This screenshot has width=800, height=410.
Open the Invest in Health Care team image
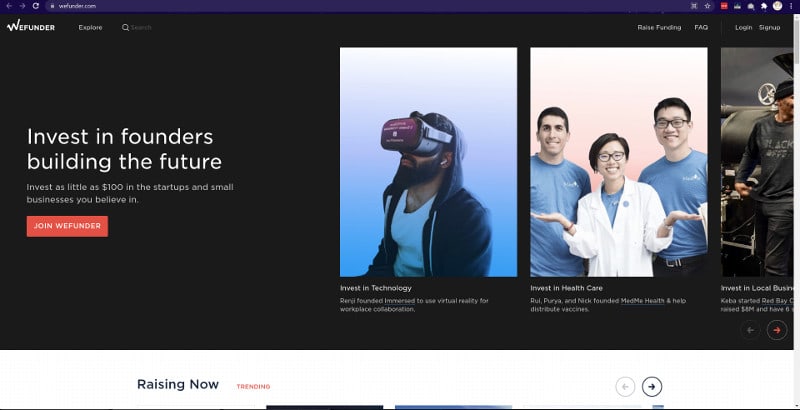[618, 162]
